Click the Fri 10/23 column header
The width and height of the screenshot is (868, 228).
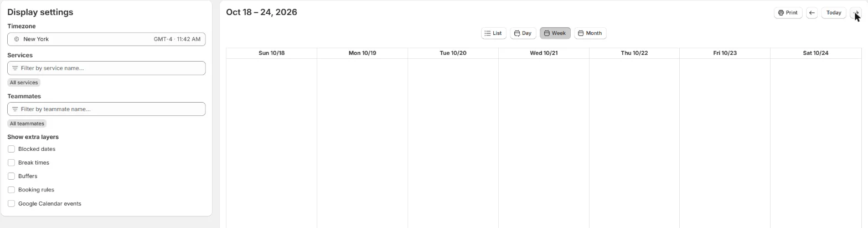pos(725,53)
